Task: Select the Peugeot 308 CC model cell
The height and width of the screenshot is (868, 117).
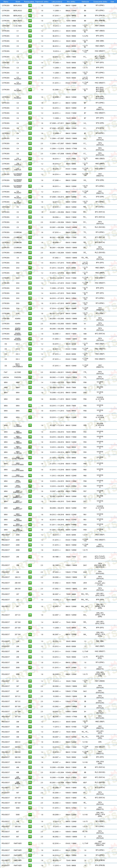Action: click(x=18, y=742)
